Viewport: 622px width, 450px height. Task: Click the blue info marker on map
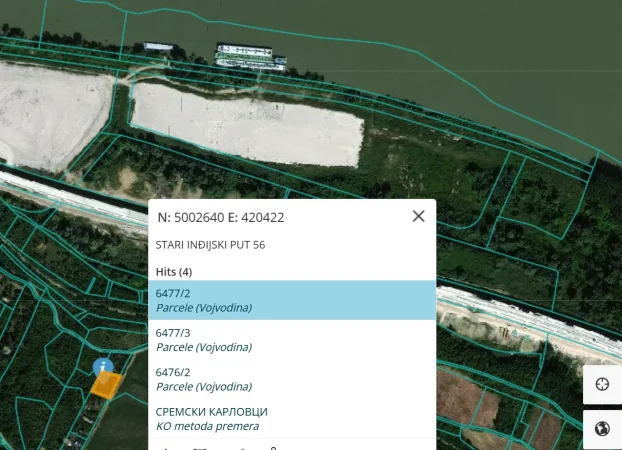pos(102,368)
